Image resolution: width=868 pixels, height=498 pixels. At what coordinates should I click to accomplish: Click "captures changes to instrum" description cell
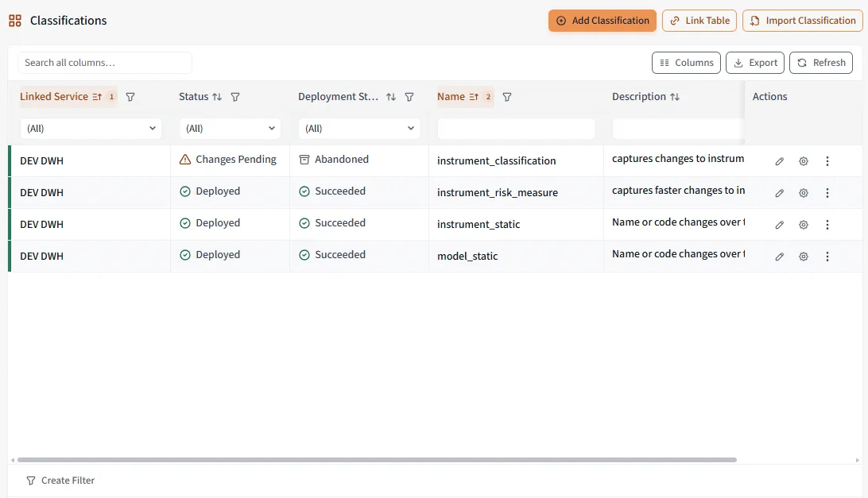(x=674, y=161)
